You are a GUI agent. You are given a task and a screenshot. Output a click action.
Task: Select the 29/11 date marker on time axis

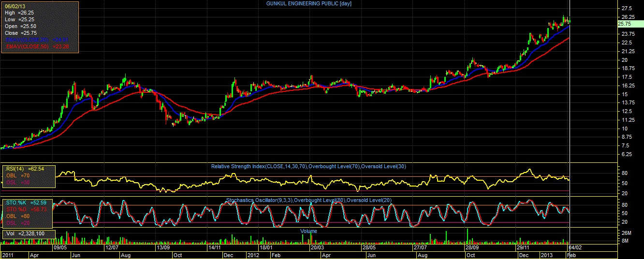tap(524, 247)
